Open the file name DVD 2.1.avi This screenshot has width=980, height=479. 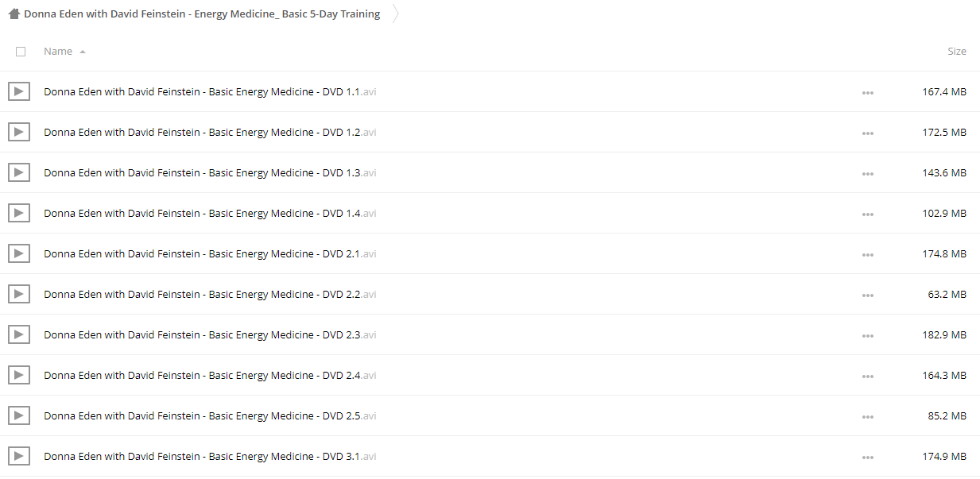[210, 253]
